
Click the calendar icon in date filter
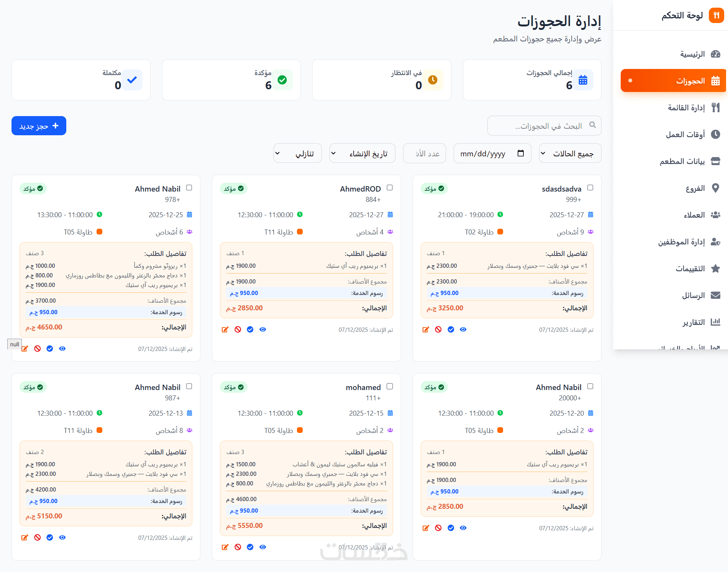[x=521, y=153]
